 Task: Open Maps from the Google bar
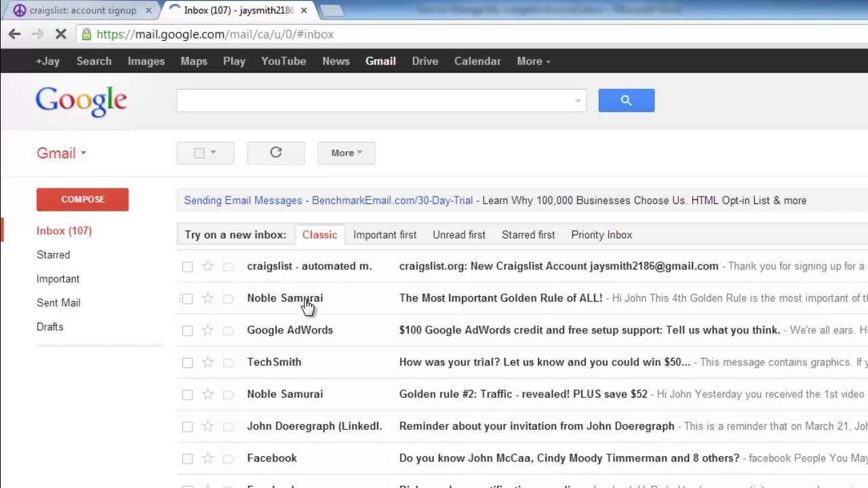click(194, 61)
